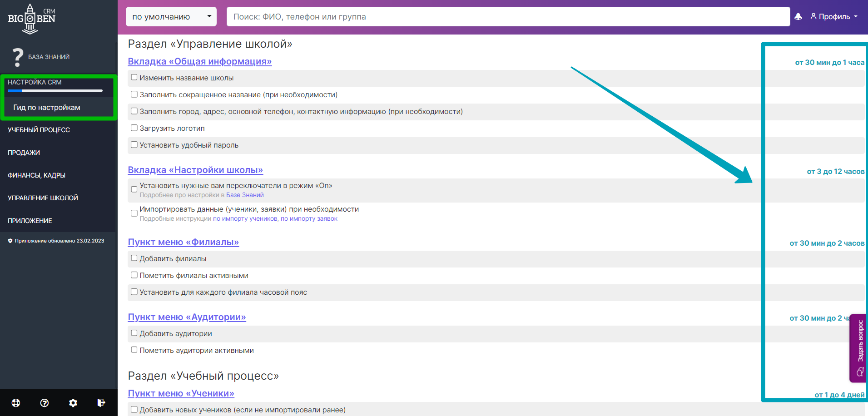Click the notifications bell icon
Screen dimensions: 868x416
(x=798, y=17)
